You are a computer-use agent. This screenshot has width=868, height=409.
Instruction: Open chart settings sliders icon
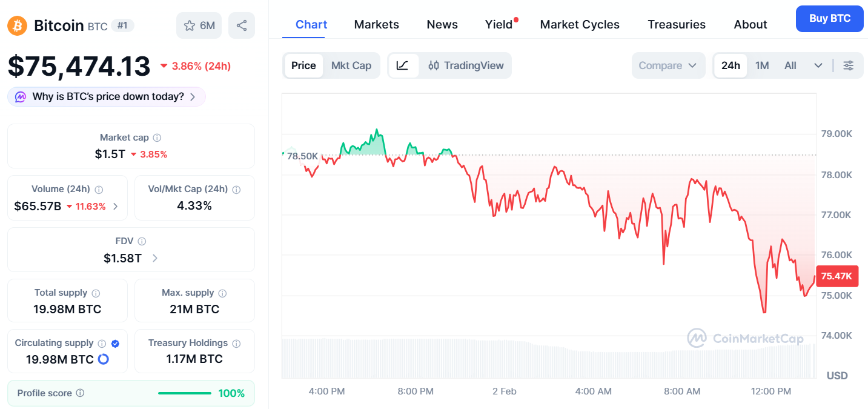(849, 65)
